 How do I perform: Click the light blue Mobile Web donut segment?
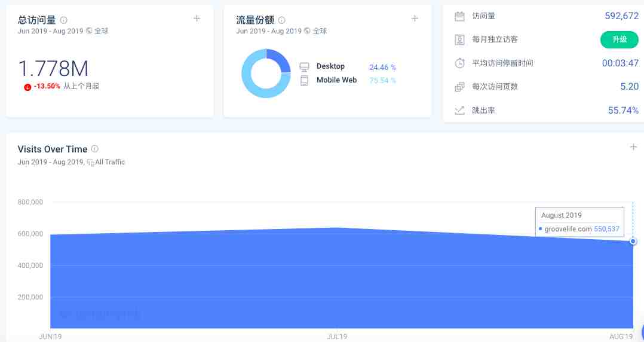coord(254,84)
